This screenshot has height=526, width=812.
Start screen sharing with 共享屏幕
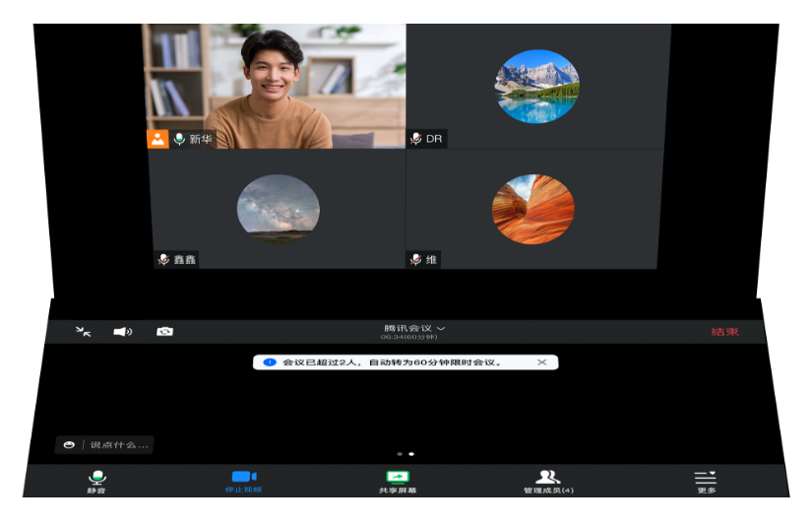[398, 482]
